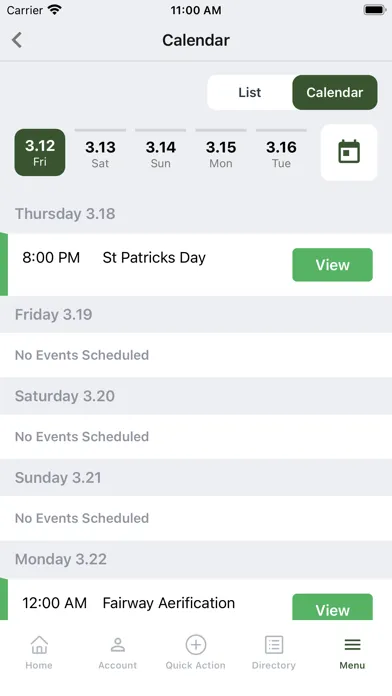Select the 3.13 Sat date

pyautogui.click(x=100, y=152)
